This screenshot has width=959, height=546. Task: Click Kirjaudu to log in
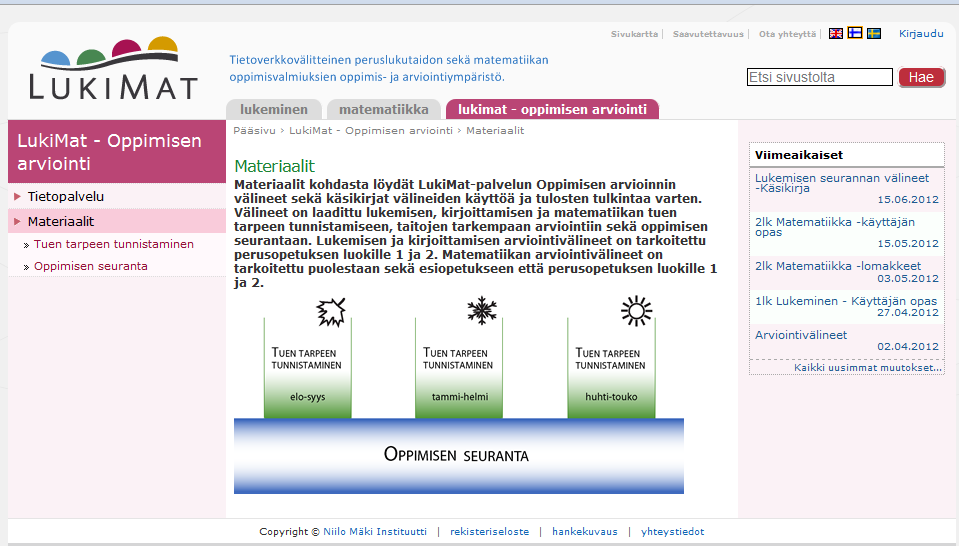click(x=921, y=34)
